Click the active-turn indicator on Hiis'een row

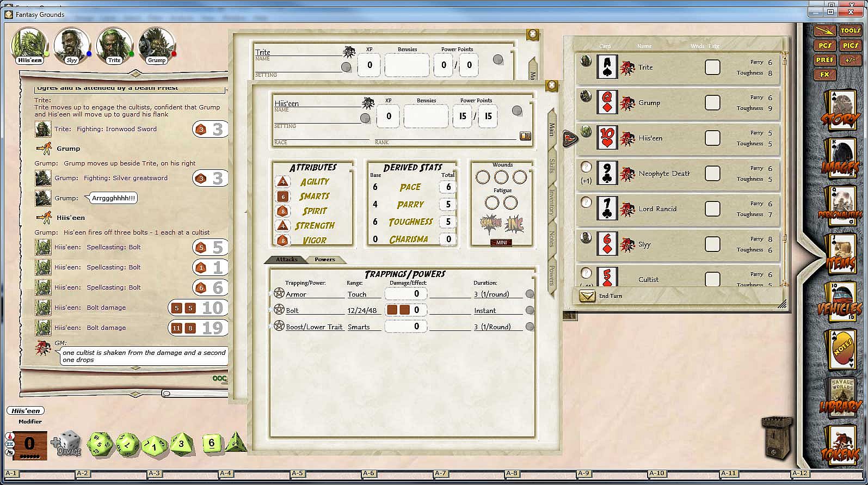pos(569,138)
